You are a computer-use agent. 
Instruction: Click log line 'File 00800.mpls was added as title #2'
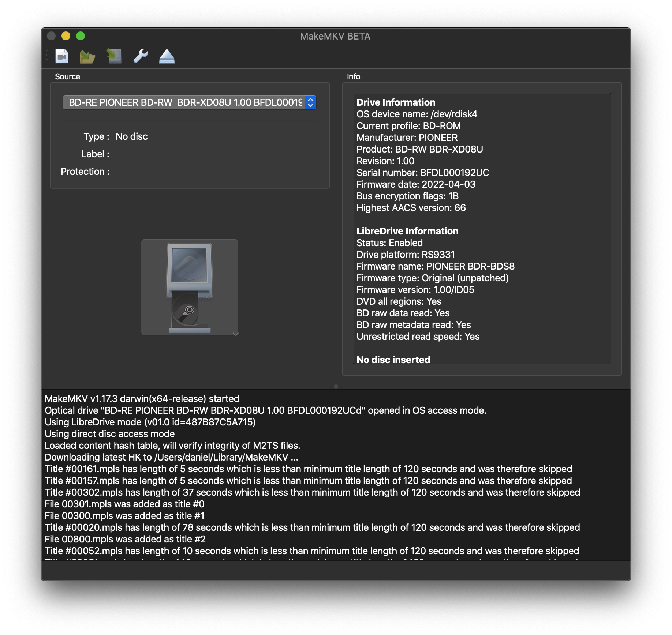coord(125,539)
